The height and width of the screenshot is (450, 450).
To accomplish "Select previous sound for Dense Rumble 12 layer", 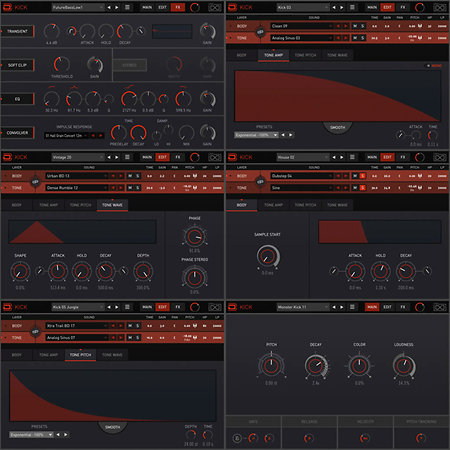I will 113,188.
